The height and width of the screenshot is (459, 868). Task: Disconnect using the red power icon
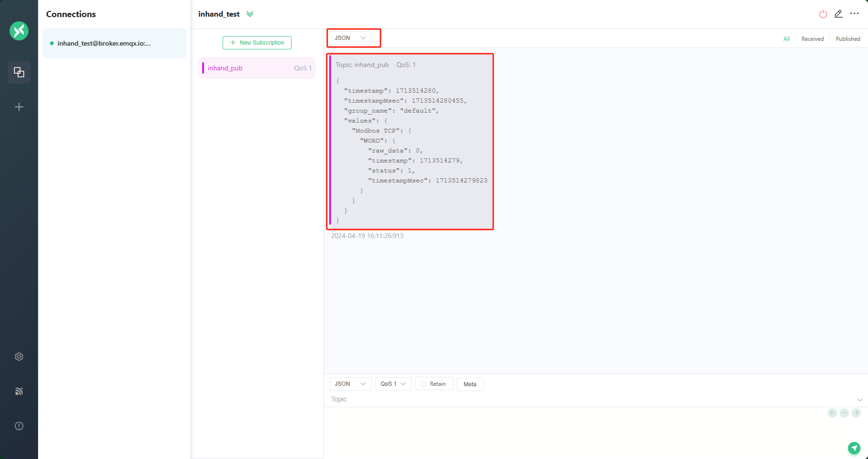[823, 14]
